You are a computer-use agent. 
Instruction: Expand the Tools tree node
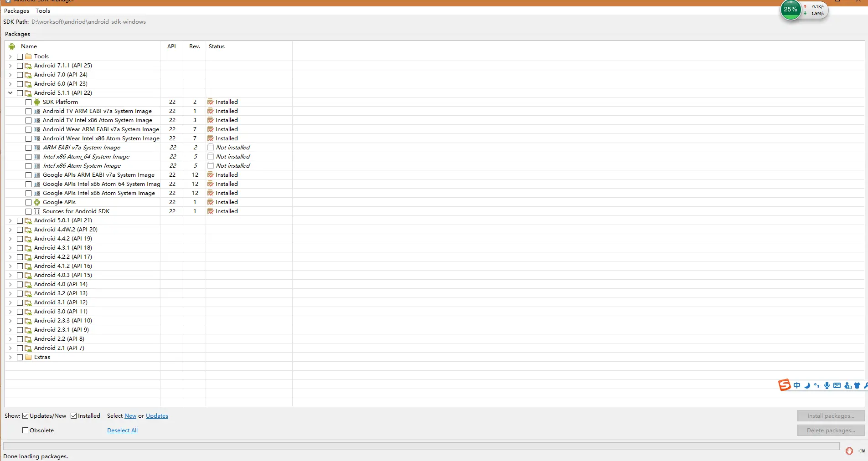(10, 56)
